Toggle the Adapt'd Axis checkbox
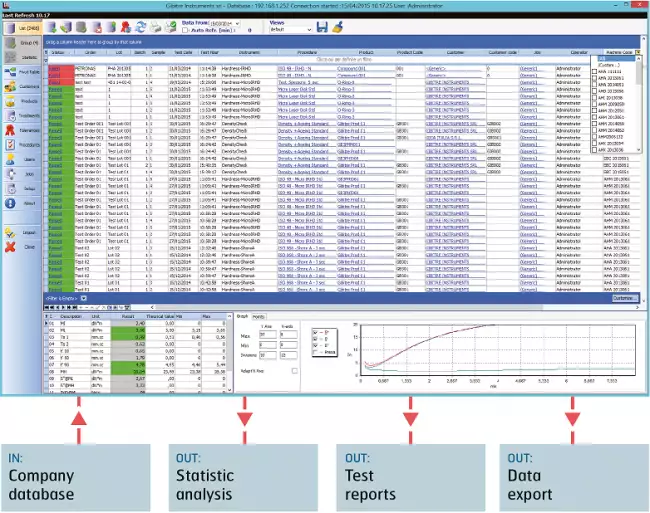This screenshot has height=513, width=650. [x=294, y=370]
